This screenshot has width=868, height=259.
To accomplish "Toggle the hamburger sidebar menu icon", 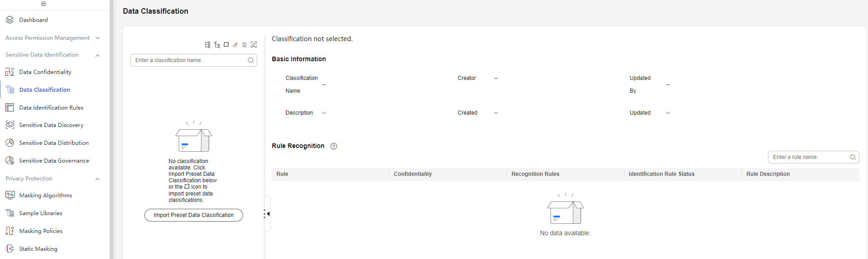I will coord(43,4).
